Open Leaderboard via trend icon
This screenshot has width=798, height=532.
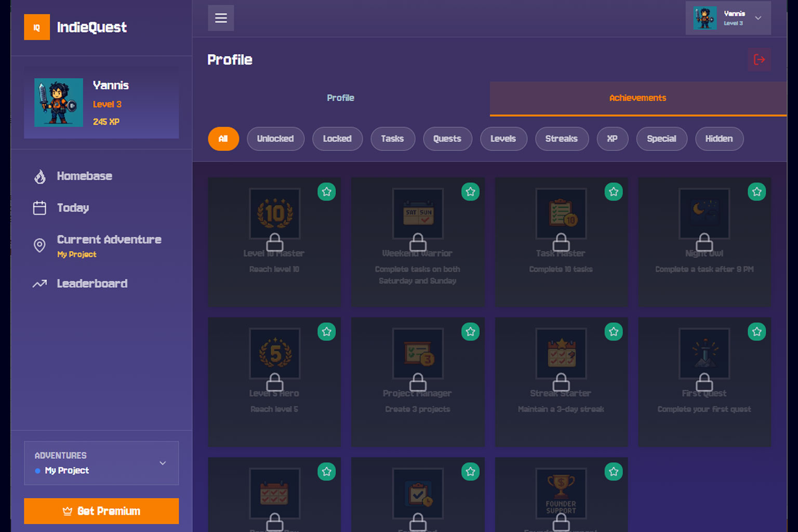tap(39, 284)
